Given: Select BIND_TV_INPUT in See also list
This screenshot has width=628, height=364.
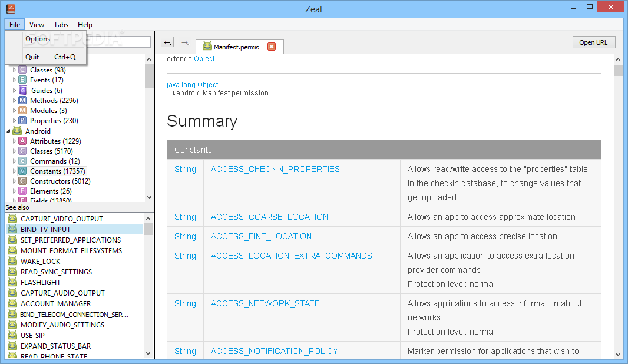Looking at the screenshot, I should click(75, 230).
